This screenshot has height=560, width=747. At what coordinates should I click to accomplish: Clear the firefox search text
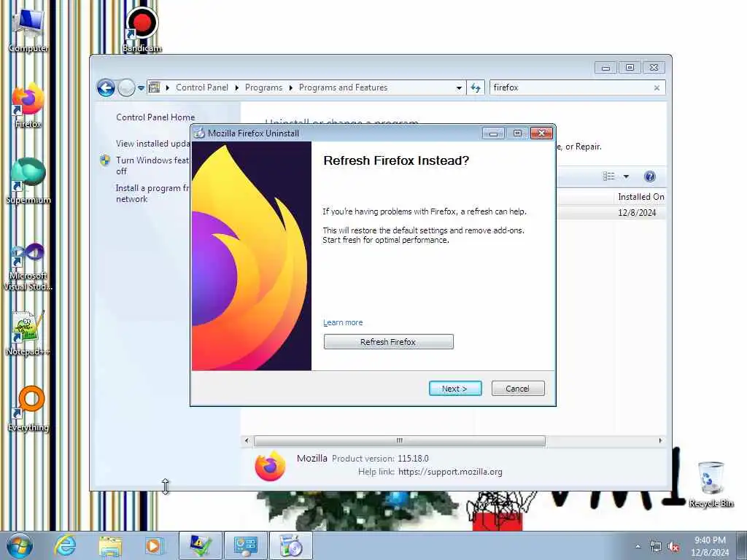657,87
